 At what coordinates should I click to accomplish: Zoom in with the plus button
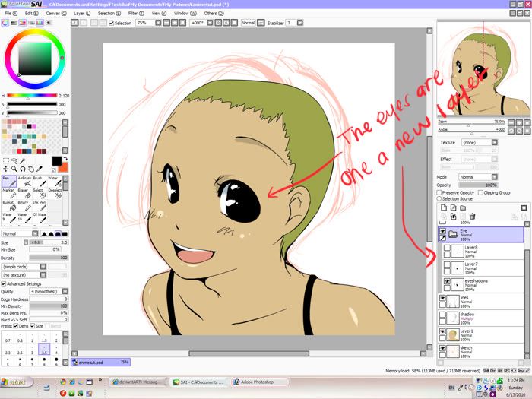click(x=175, y=23)
